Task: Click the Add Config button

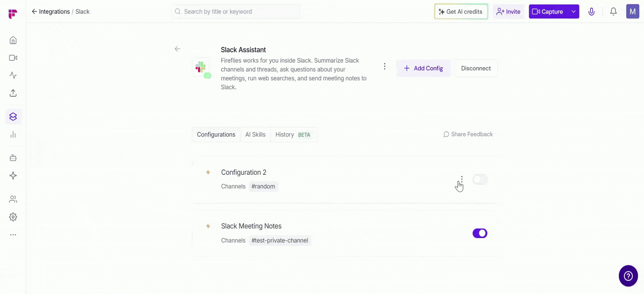Action: point(423,68)
